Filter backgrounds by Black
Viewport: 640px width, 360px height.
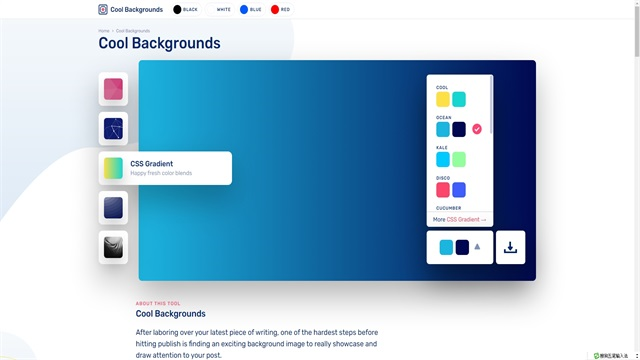[186, 9]
